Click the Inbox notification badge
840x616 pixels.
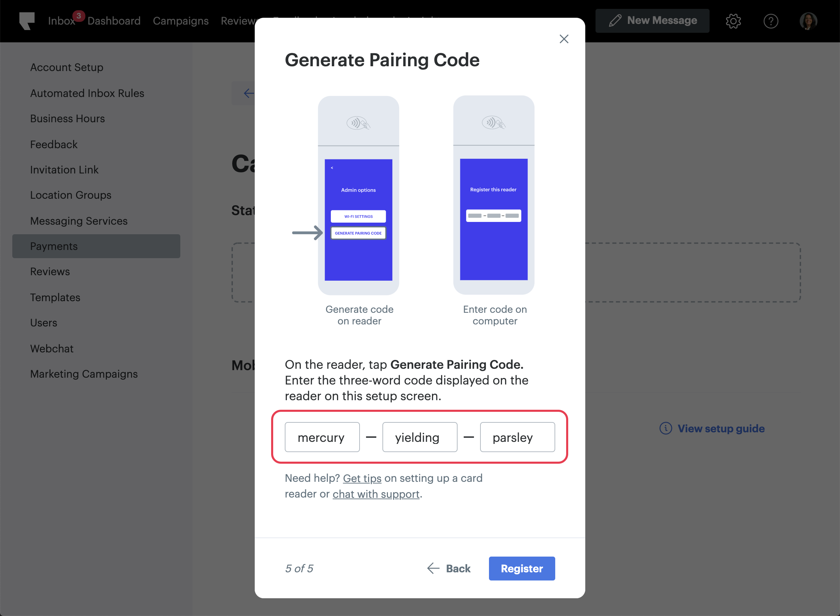tap(79, 16)
